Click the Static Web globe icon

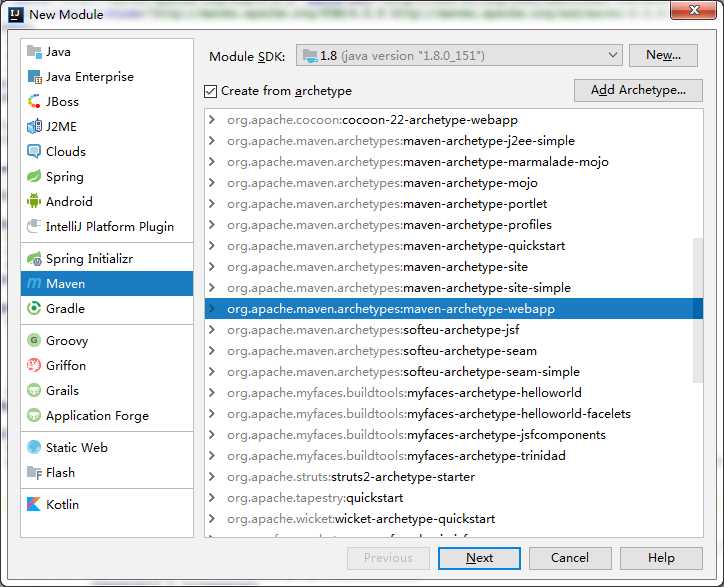click(x=34, y=447)
